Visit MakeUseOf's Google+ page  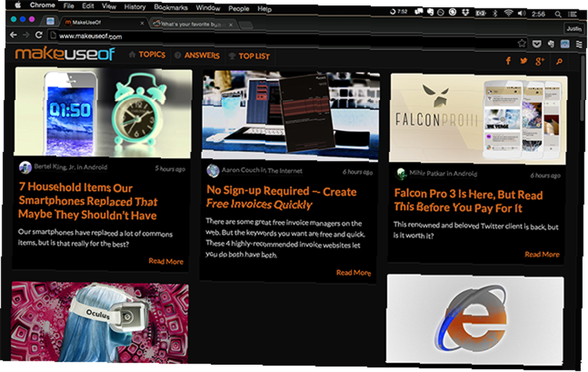[540, 61]
